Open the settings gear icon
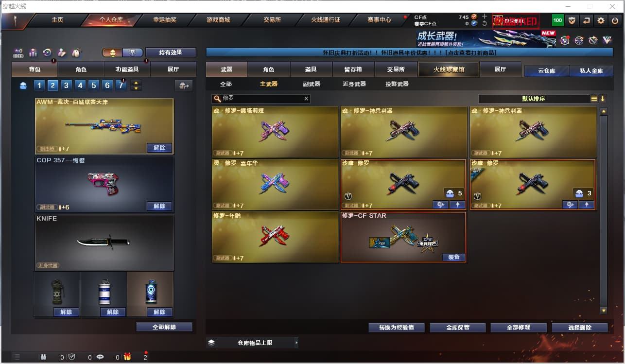The width and height of the screenshot is (625, 364). tap(601, 20)
